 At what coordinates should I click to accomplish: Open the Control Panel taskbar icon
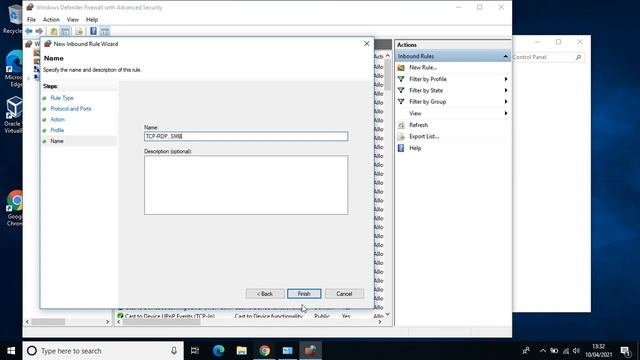pos(288,351)
